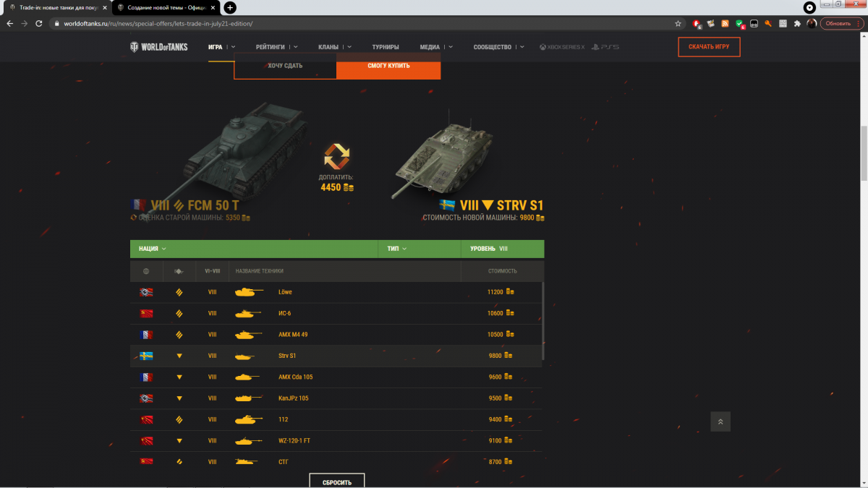Image resolution: width=868 pixels, height=488 pixels.
Task: Click the gold coins icon next to 11200
Action: 510,292
